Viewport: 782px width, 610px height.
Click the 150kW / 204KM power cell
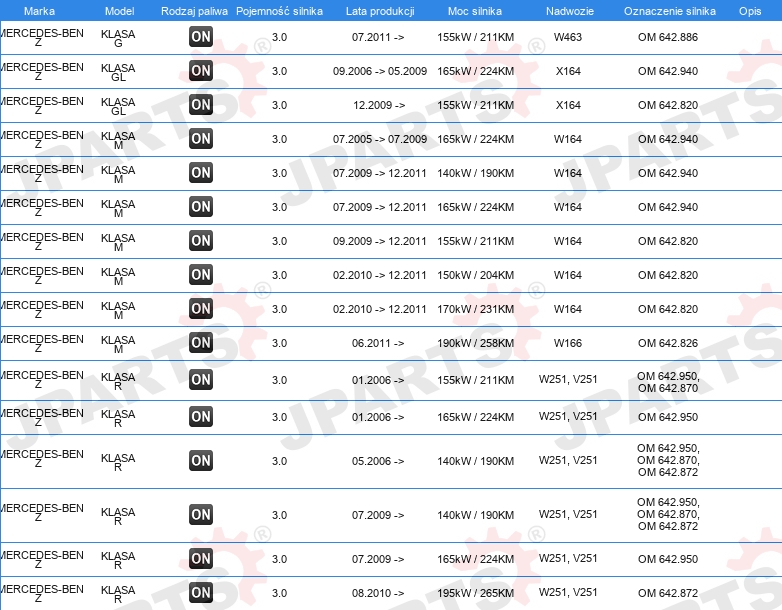[475, 274]
